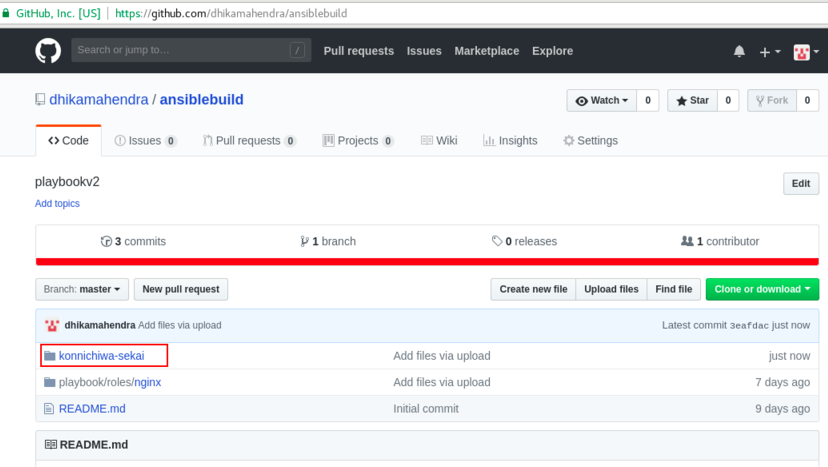Open the plus create-new menu
The image size is (828, 467).
click(770, 52)
